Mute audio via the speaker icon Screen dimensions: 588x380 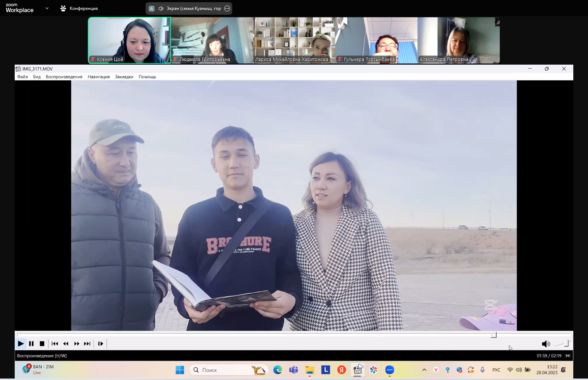point(545,344)
